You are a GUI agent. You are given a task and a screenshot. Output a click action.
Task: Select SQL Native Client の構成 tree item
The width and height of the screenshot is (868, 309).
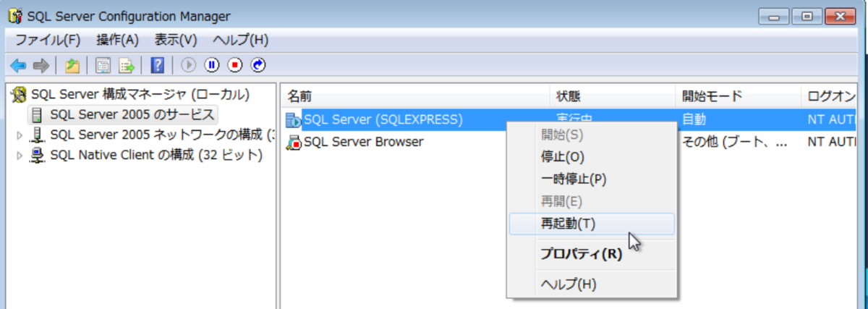tap(156, 155)
